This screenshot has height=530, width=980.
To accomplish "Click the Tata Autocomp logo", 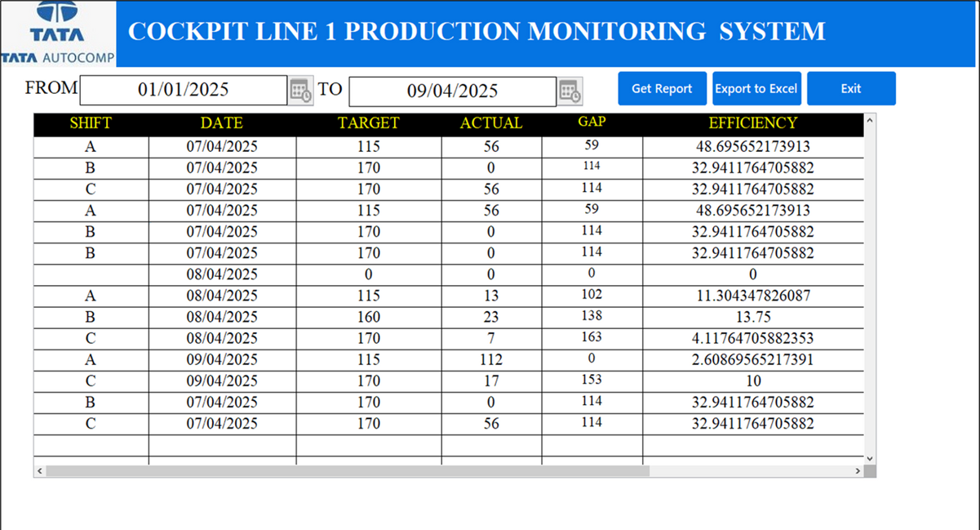I will [x=58, y=33].
